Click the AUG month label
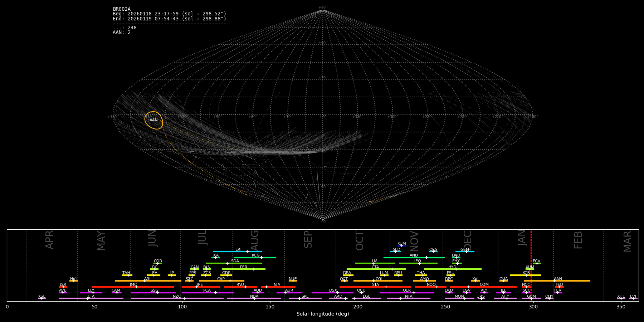644x322 pixels. [x=255, y=240]
